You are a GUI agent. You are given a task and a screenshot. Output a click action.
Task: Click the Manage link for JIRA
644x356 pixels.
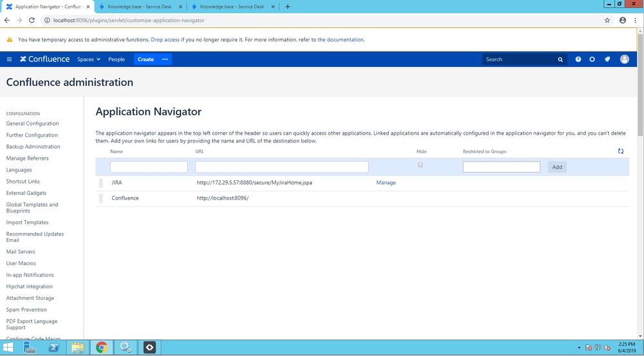pyautogui.click(x=386, y=183)
